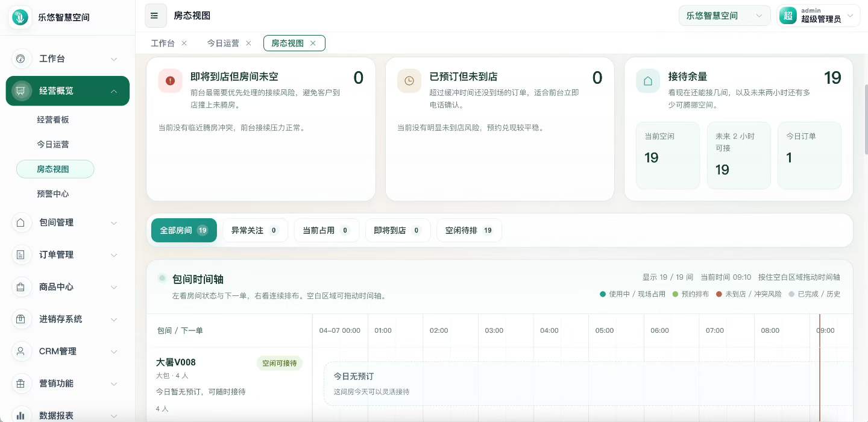Click the 工作台 dashboard icon in sidebar
Viewport: 868px width, 422px height.
click(21, 59)
